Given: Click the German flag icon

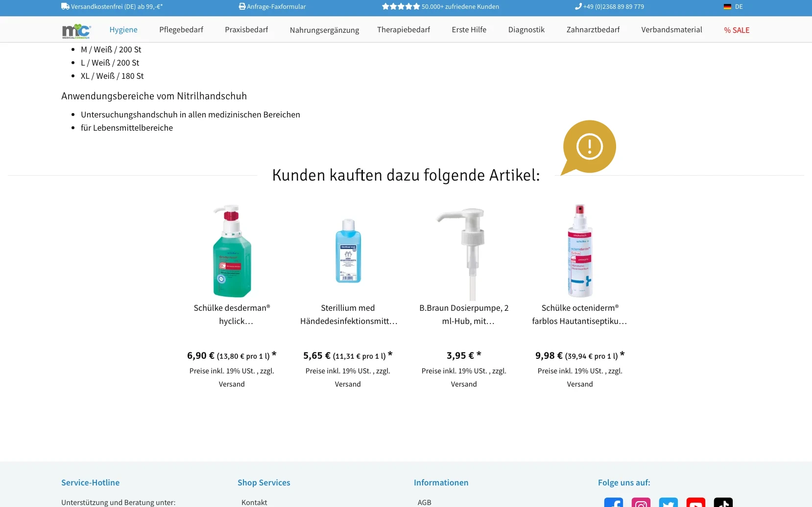Looking at the screenshot, I should [x=727, y=6].
